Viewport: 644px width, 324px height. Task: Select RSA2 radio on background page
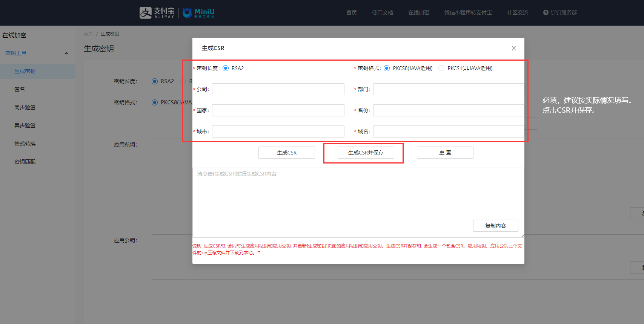coord(155,81)
